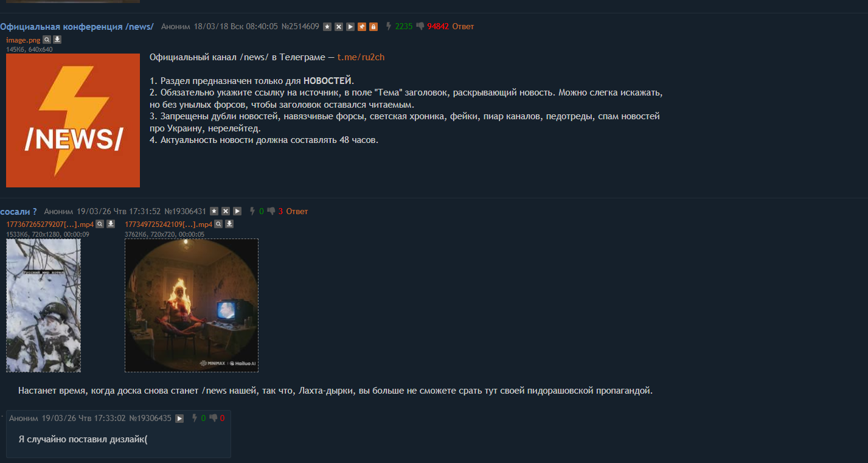868x463 pixels.
Task: Add the /news/ conference thread to favorites
Action: click(327, 27)
